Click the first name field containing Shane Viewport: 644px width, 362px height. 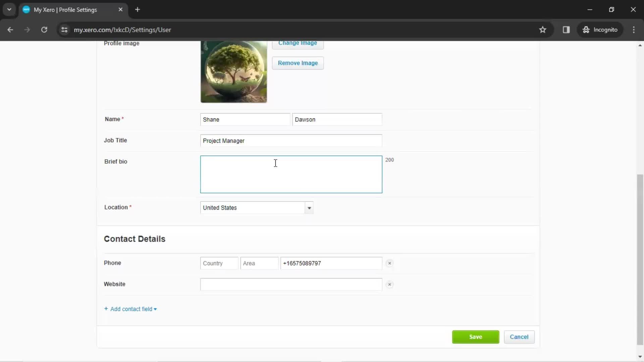[x=245, y=120]
